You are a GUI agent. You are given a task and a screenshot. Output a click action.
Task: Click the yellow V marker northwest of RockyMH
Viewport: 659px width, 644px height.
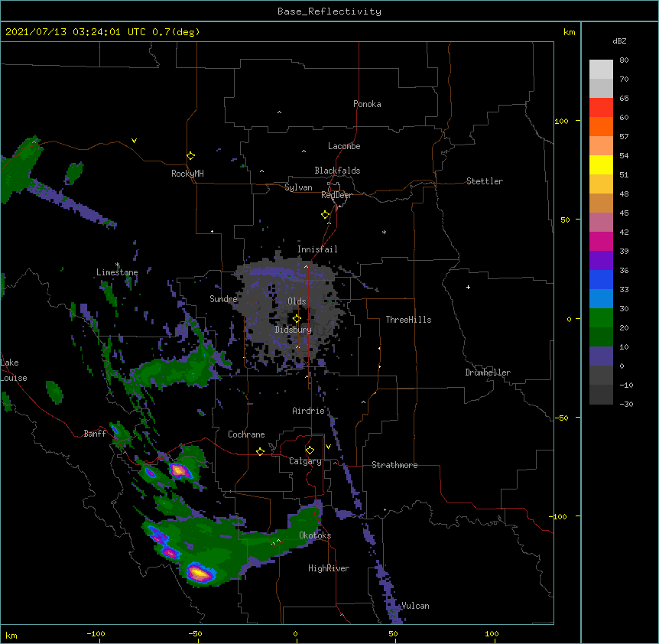tap(134, 141)
